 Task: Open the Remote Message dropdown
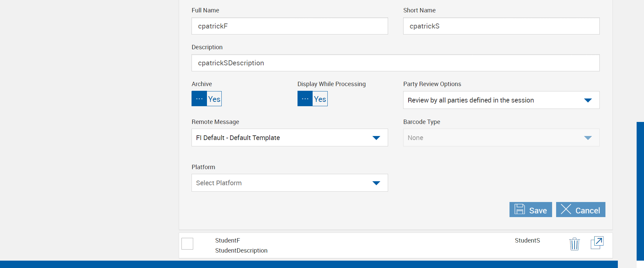click(x=376, y=138)
